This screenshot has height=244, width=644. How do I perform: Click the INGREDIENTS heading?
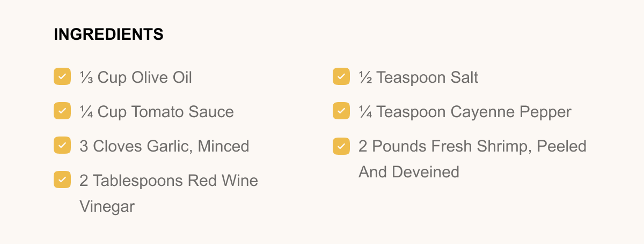108,34
